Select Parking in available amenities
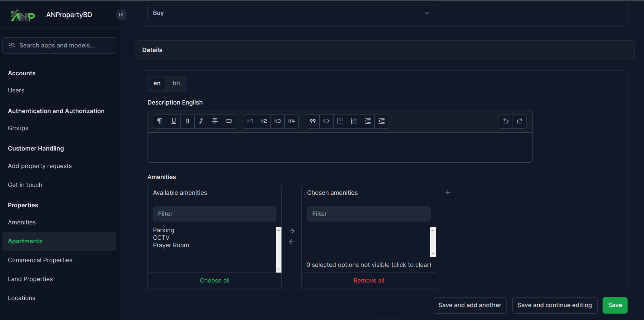This screenshot has width=644, height=320. [164, 230]
